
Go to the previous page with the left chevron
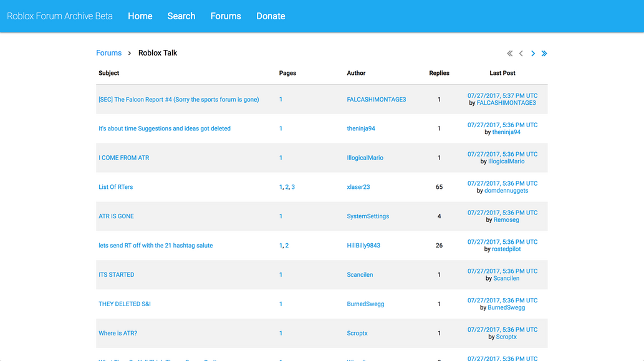tap(521, 54)
